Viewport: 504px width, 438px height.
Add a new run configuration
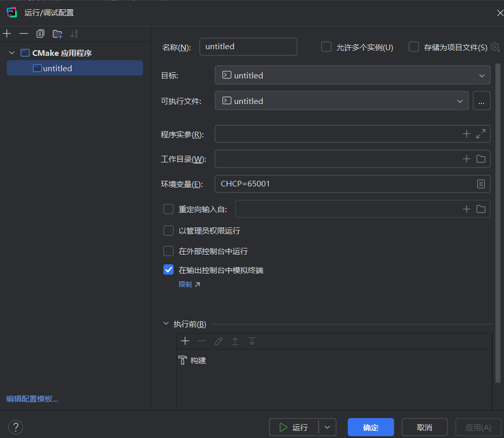pyautogui.click(x=7, y=33)
